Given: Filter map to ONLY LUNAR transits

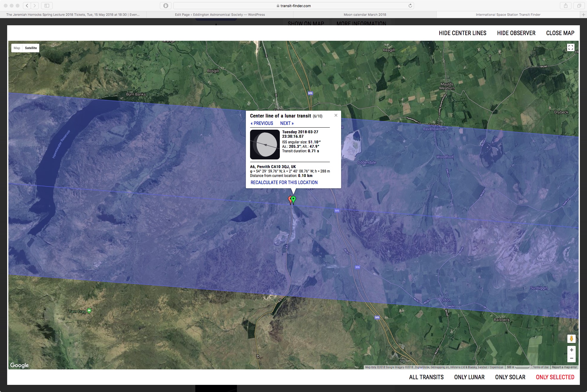Looking at the screenshot, I should coord(469,377).
